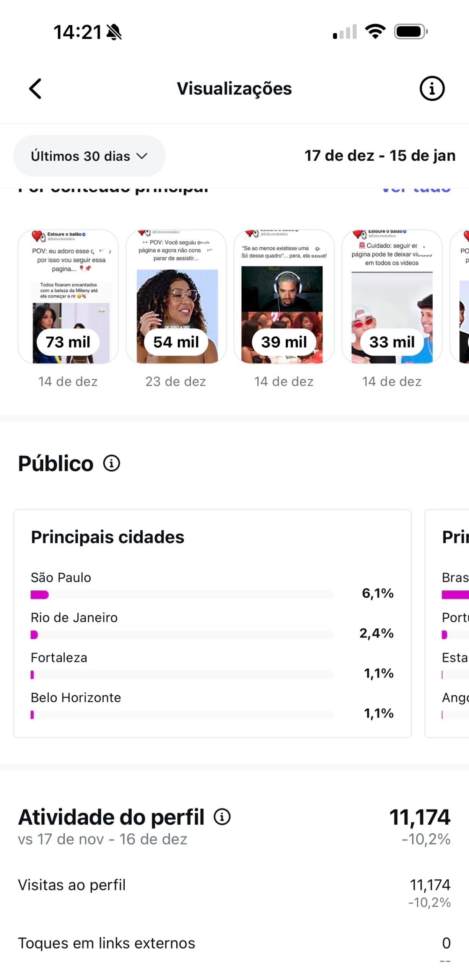Screen dimensions: 469x980
Task: Tap the silent mode bell icon
Action: point(114,32)
